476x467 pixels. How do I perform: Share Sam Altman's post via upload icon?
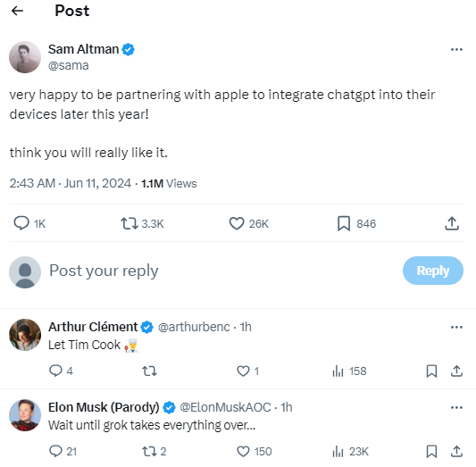[452, 223]
